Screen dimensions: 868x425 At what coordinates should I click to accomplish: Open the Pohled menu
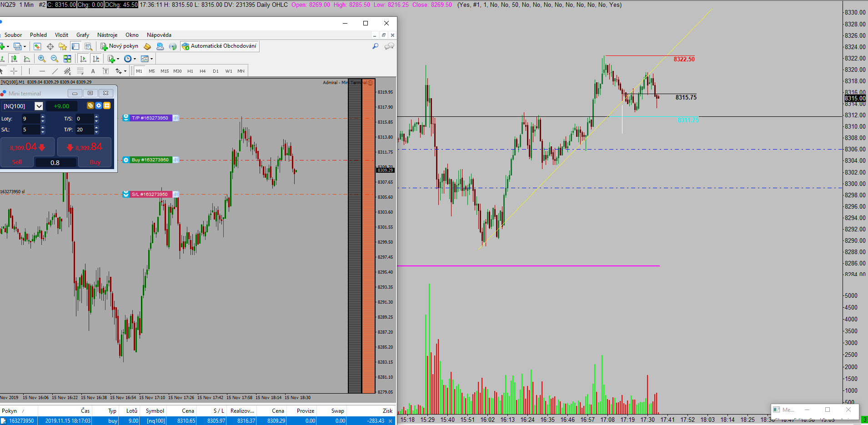tap(38, 35)
